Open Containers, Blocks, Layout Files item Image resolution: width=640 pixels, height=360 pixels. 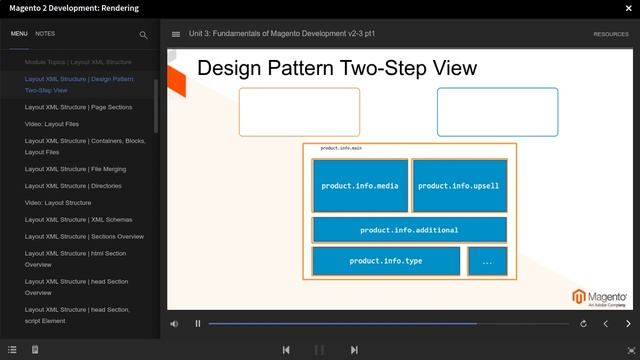(85, 147)
